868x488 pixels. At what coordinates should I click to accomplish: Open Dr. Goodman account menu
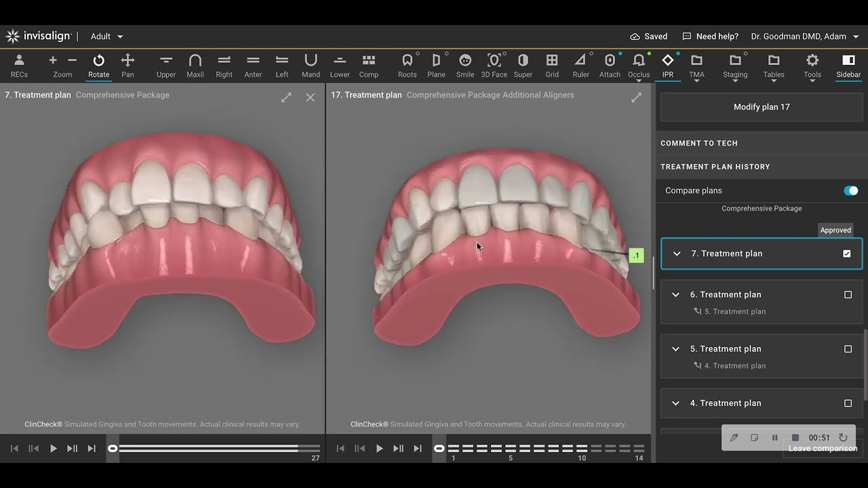coord(805,37)
